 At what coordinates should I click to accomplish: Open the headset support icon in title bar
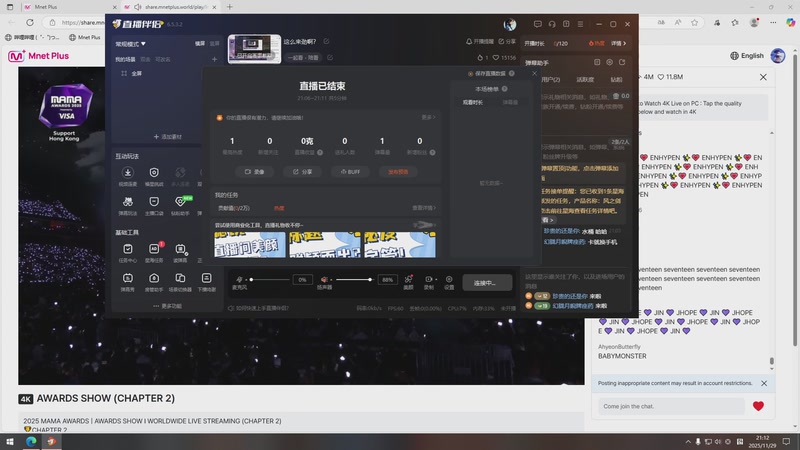(x=552, y=24)
